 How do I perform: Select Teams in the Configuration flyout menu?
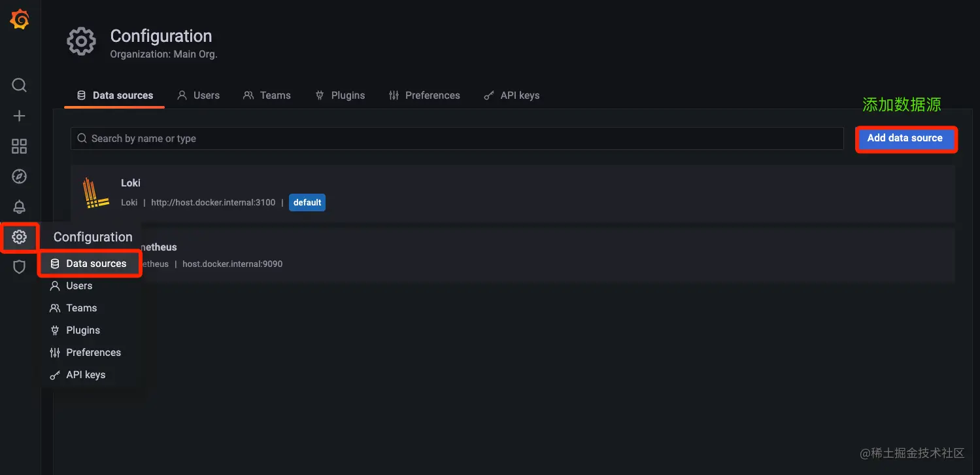81,308
